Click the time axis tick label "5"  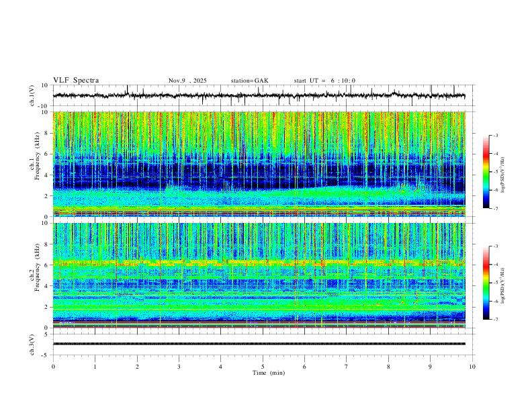click(263, 367)
